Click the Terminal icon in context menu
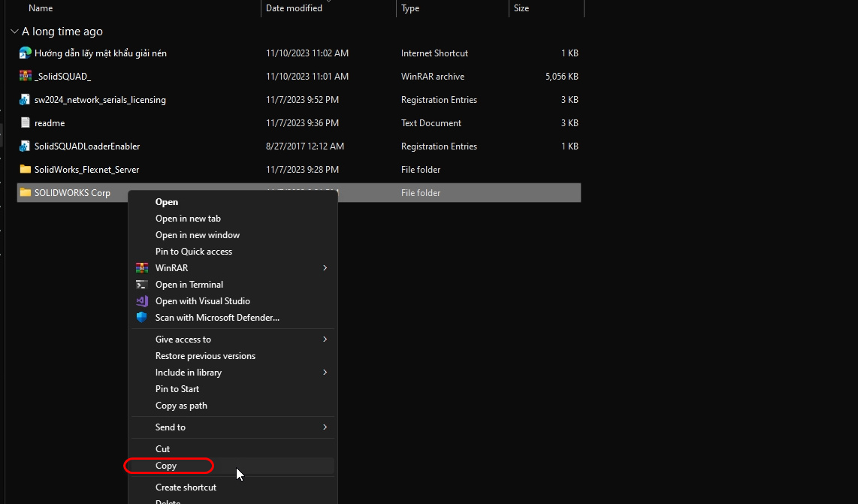The width and height of the screenshot is (858, 504). coord(142,285)
